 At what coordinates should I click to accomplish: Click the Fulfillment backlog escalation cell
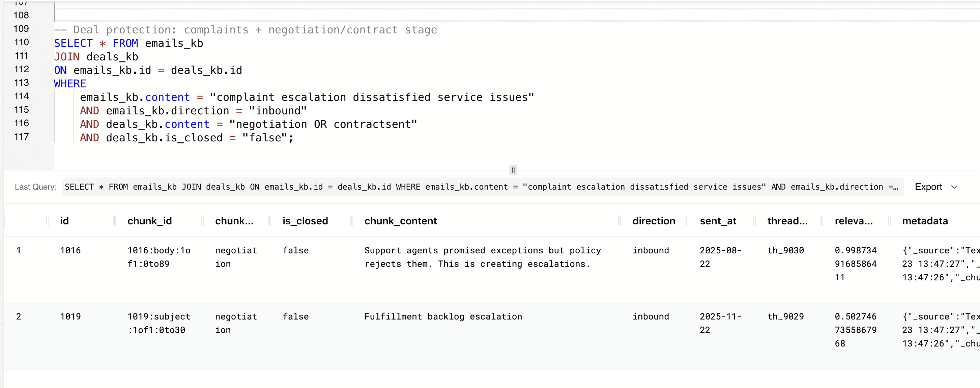pyautogui.click(x=443, y=316)
